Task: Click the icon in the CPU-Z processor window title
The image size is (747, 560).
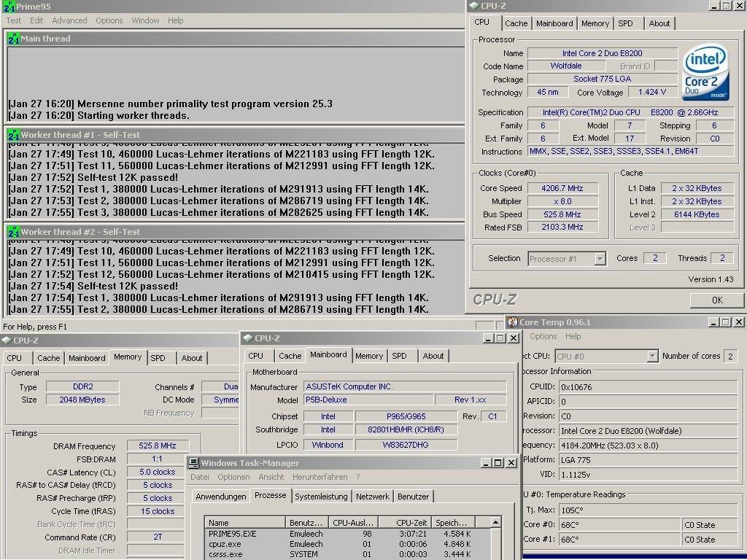Action: coord(474,6)
